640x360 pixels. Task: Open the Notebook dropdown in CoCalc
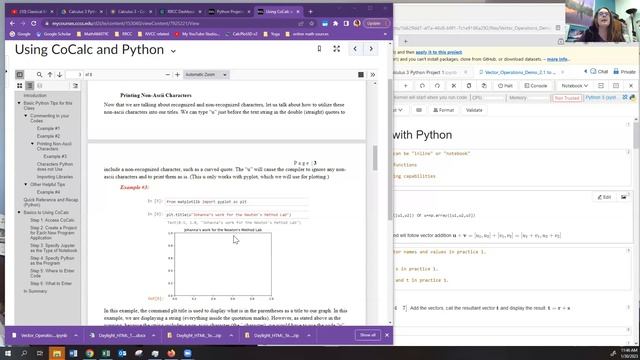[575, 86]
